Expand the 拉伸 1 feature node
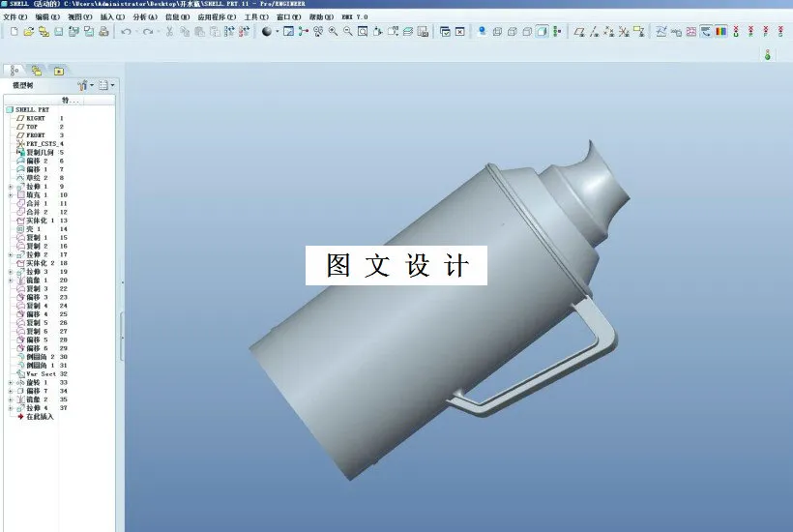The width and height of the screenshot is (793, 532). coord(11,187)
